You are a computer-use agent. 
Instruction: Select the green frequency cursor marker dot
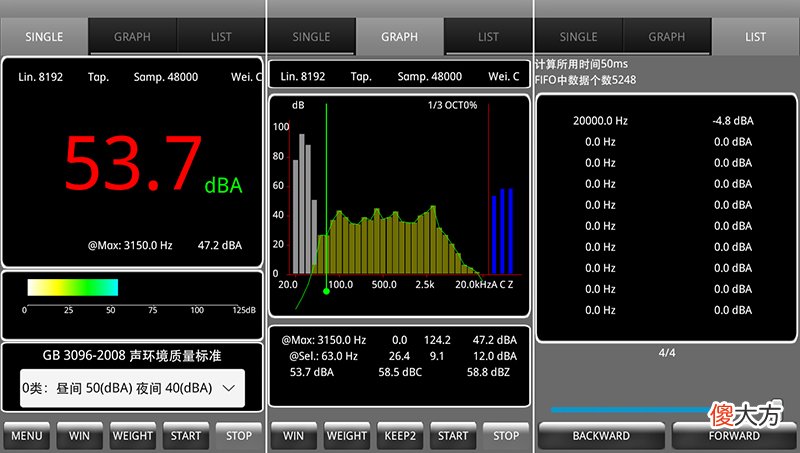(x=327, y=291)
